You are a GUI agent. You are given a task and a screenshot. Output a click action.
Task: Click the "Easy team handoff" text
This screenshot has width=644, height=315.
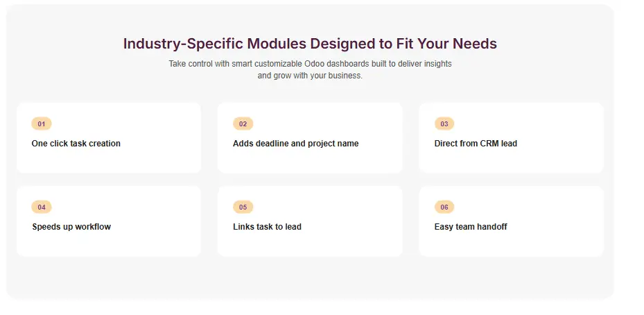[x=471, y=227]
